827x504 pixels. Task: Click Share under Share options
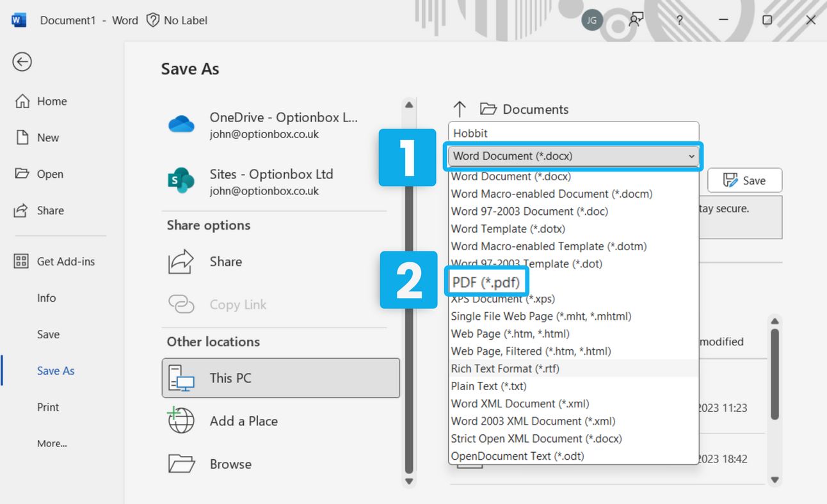[x=280, y=262]
